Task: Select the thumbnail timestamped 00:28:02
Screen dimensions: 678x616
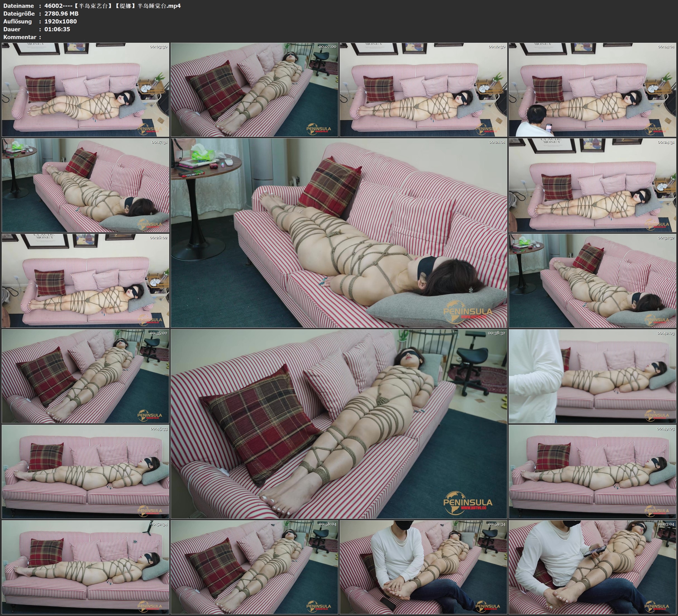Action: tap(85, 280)
